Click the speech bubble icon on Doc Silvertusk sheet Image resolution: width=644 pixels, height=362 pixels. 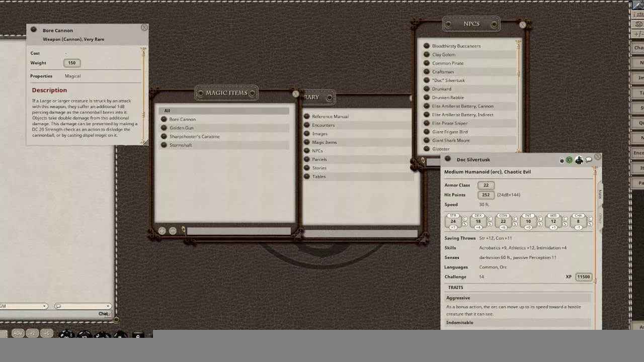[x=589, y=160]
